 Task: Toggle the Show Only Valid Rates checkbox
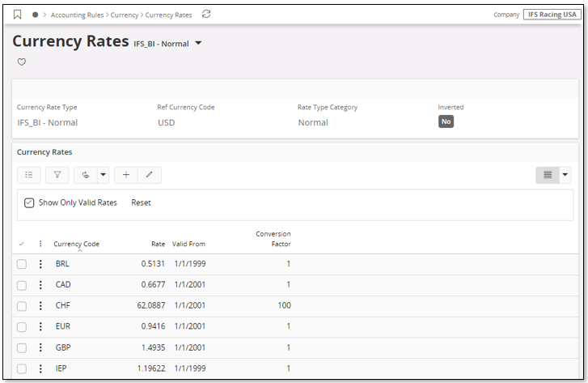(29, 202)
